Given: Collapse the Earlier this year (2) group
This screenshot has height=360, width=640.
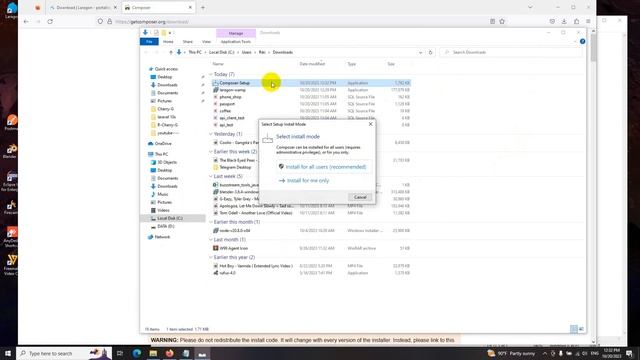Looking at the screenshot, I should pyautogui.click(x=211, y=257).
